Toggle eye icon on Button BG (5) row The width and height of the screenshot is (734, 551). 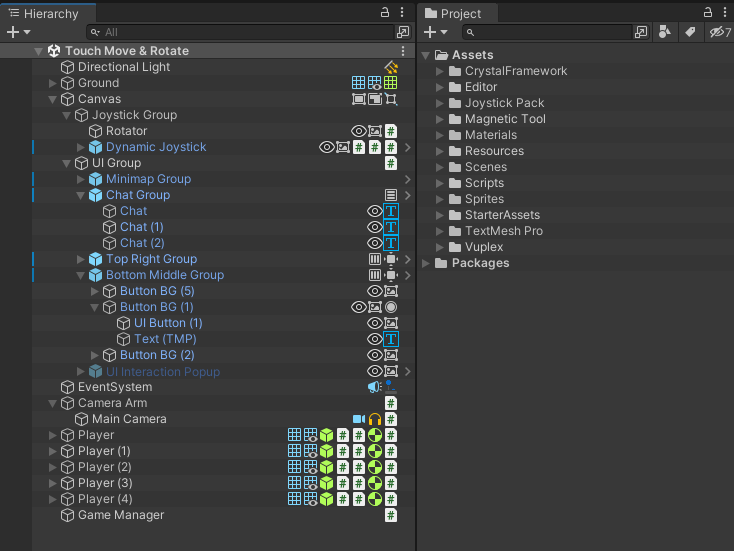click(374, 291)
